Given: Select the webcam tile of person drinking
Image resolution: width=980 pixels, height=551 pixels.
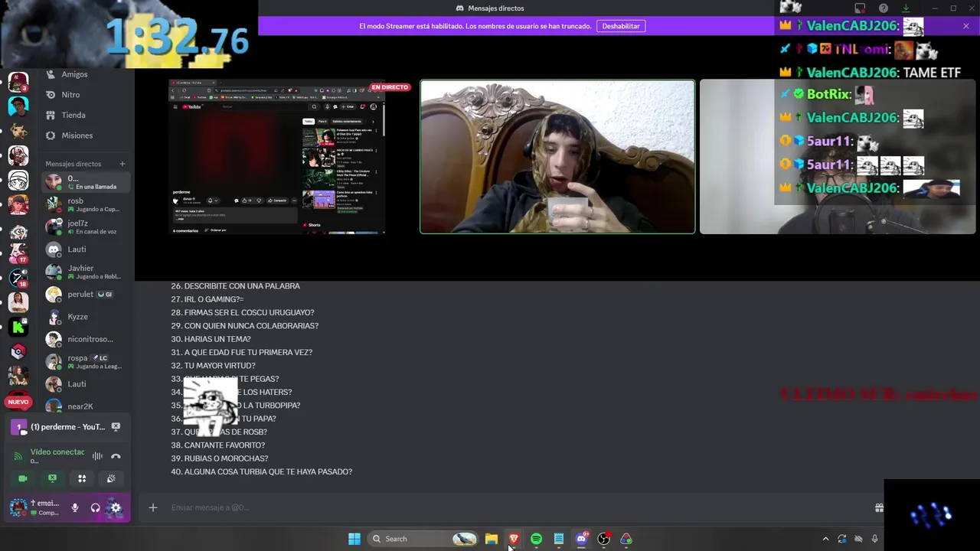Looking at the screenshot, I should tap(557, 157).
